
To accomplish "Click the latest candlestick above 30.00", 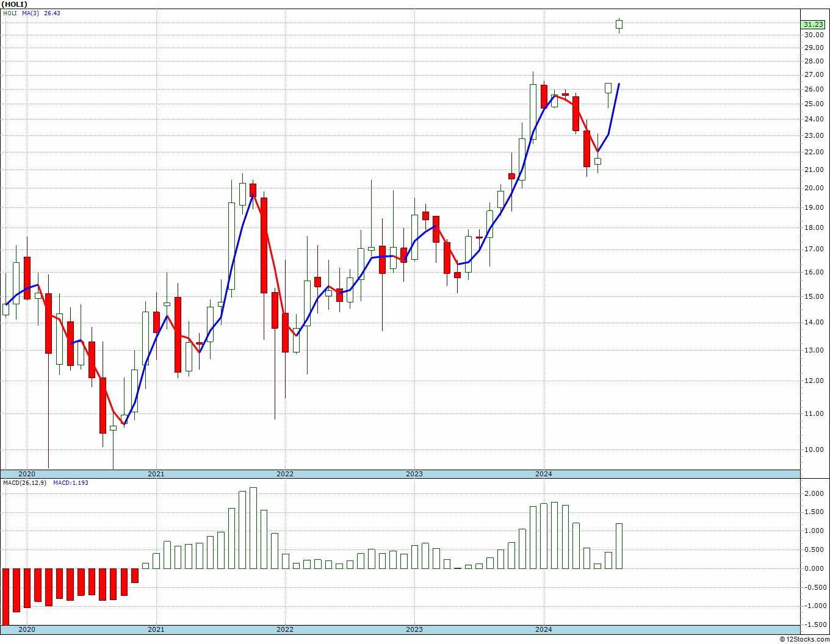I will point(619,24).
